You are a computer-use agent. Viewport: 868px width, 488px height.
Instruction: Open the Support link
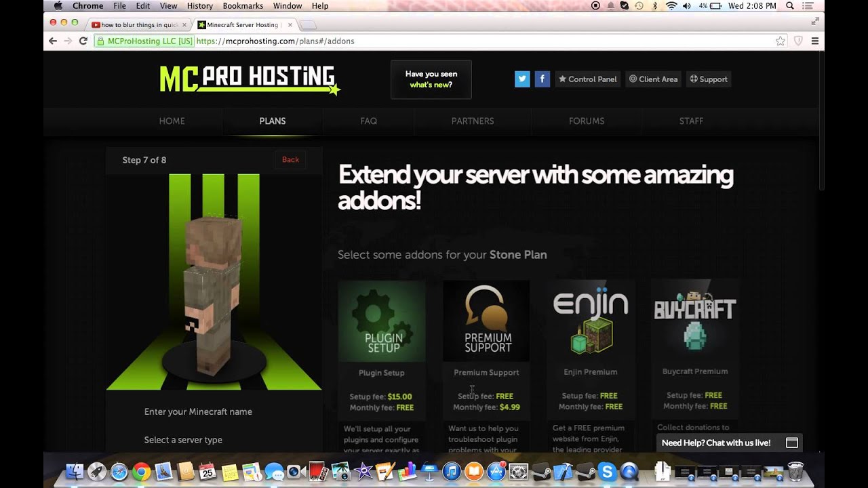coord(709,79)
